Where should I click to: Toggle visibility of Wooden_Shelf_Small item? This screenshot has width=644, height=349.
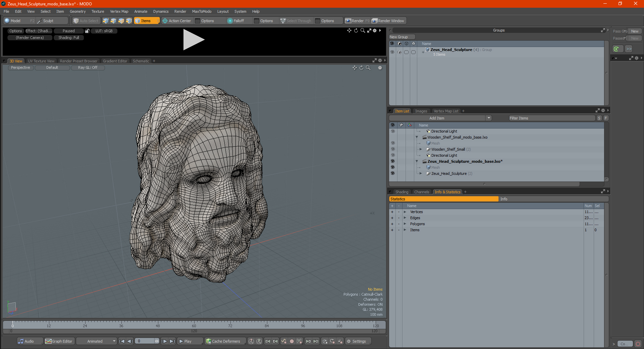pos(392,149)
